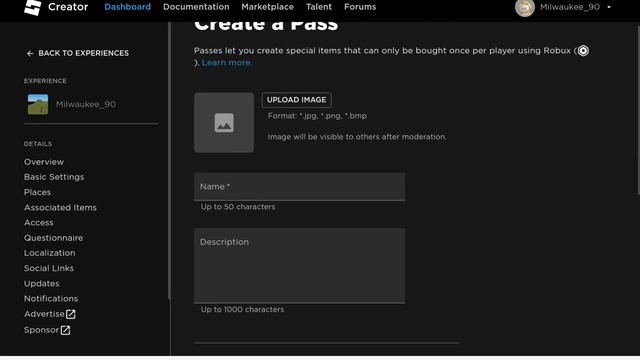Screen dimensions: 640x360
Task: Open the Talent nav item
Action: (319, 7)
